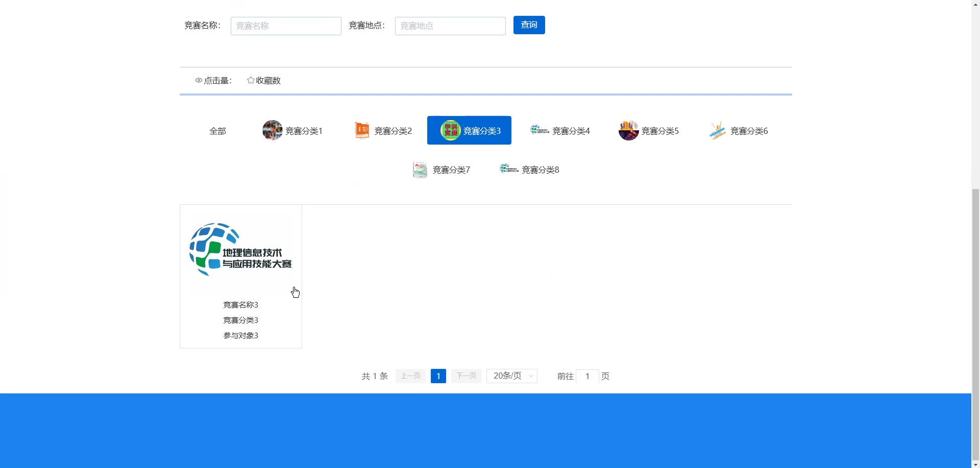Click the 竞赛分类8 globe logo icon
This screenshot has width=980, height=468.
(509, 169)
